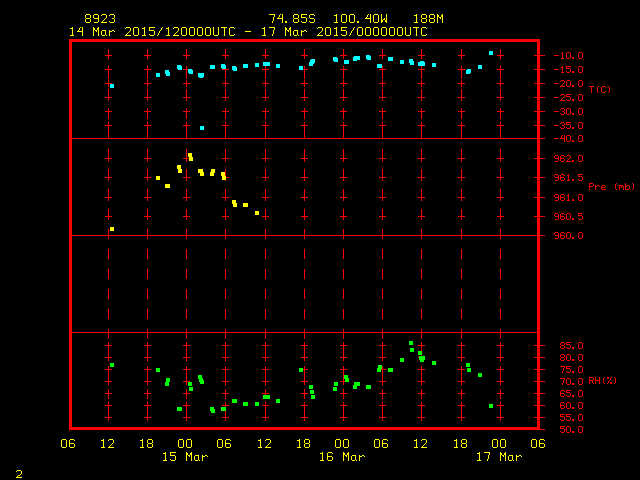Select the Pre (mb) pressure axis label
640x480 pixels.
coord(611,186)
